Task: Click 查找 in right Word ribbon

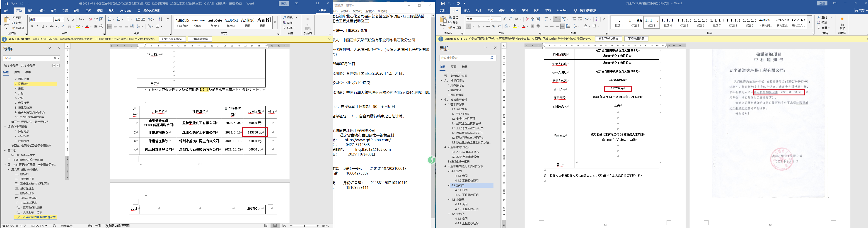Action: click(x=822, y=17)
